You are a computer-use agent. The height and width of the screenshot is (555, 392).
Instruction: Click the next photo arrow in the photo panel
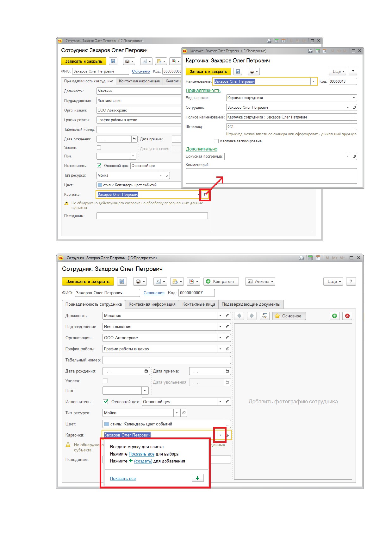(x=252, y=316)
